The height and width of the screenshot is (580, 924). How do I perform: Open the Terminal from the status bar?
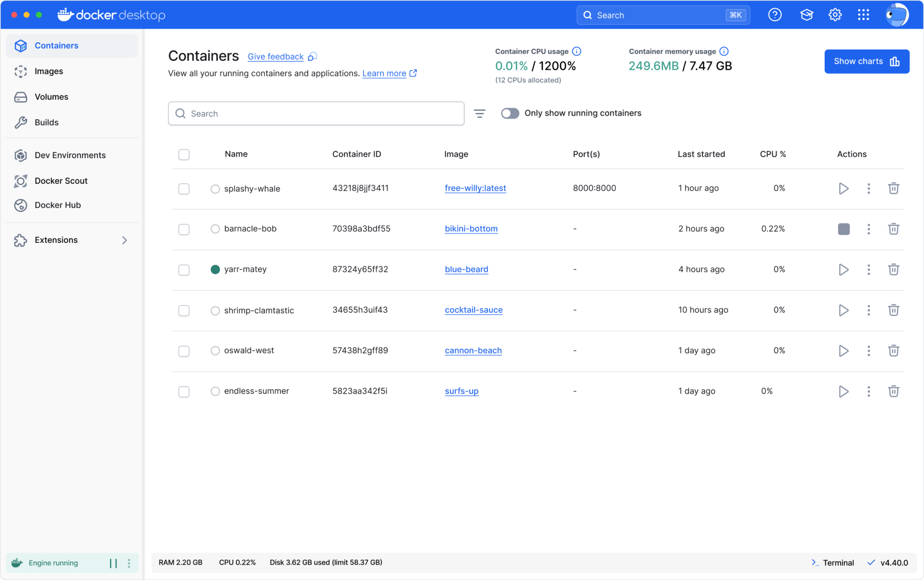click(x=833, y=562)
